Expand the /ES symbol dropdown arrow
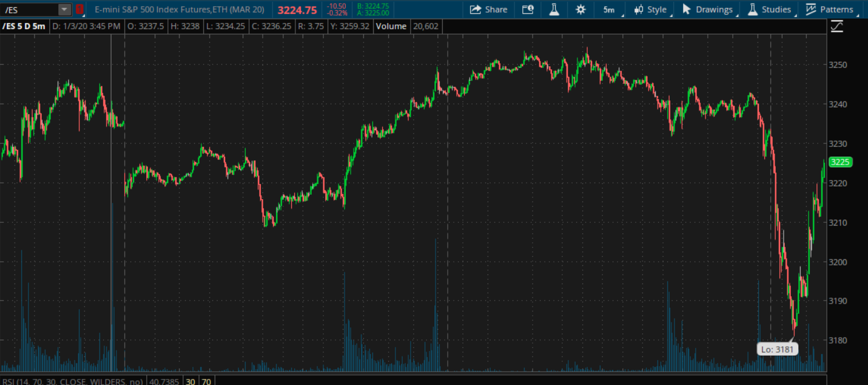This screenshot has height=385, width=868. [64, 9]
